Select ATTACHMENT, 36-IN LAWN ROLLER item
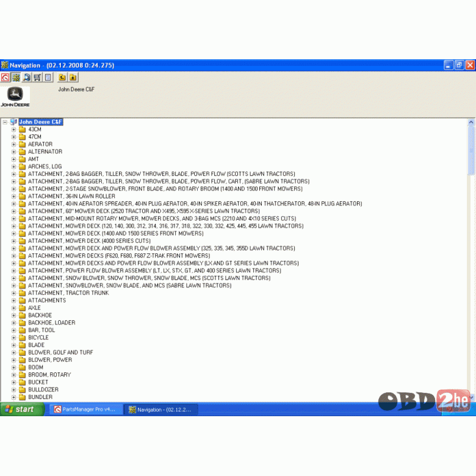The image size is (476, 476). [x=71, y=197]
